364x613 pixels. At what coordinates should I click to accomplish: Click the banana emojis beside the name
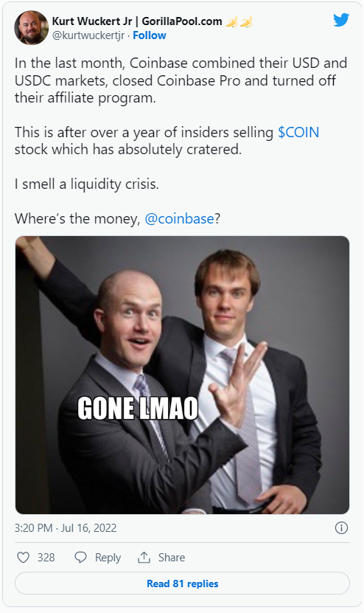click(x=239, y=21)
